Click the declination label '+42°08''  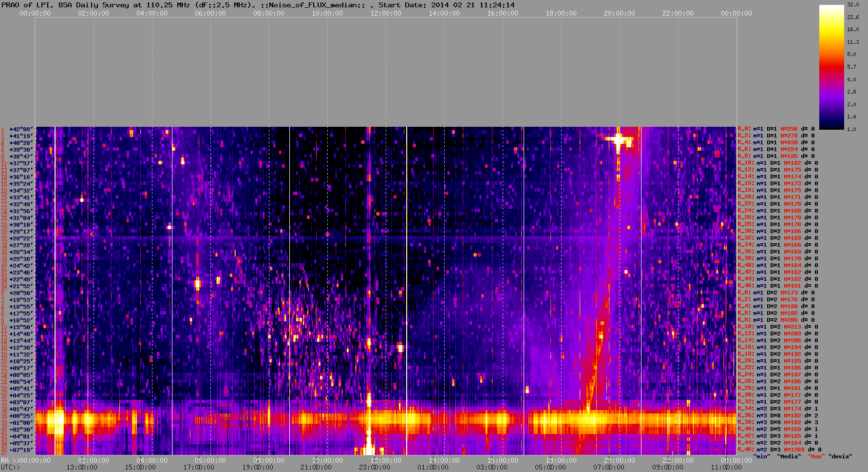pyautogui.click(x=21, y=129)
